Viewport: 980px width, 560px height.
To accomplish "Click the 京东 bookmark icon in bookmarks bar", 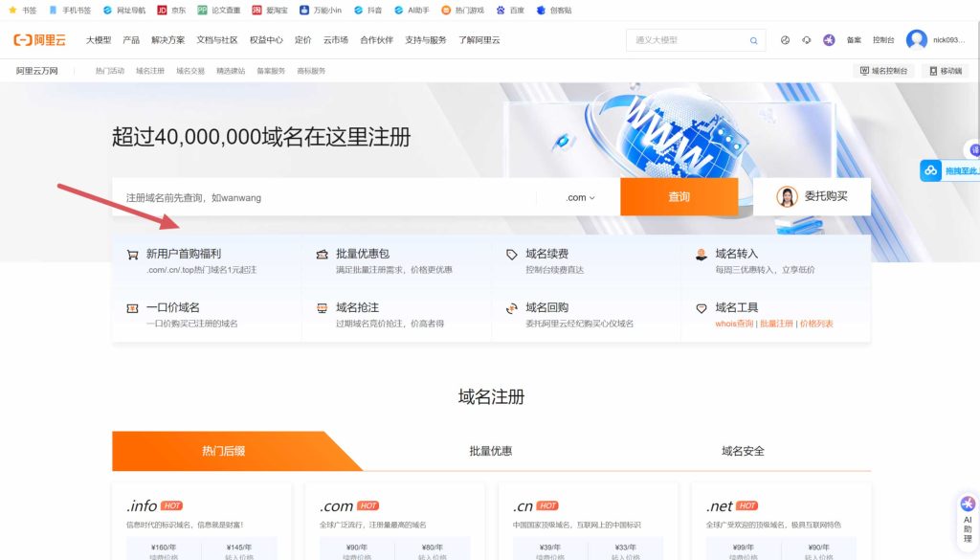I will tap(162, 10).
